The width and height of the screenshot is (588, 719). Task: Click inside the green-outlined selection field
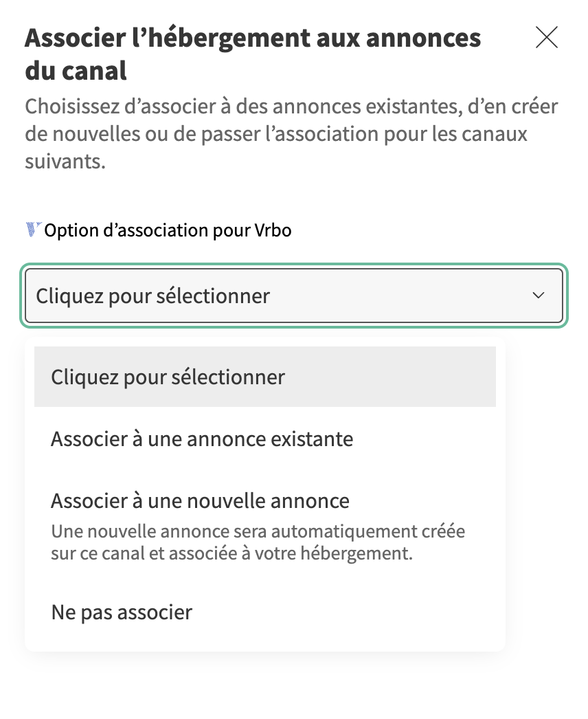pos(275,296)
